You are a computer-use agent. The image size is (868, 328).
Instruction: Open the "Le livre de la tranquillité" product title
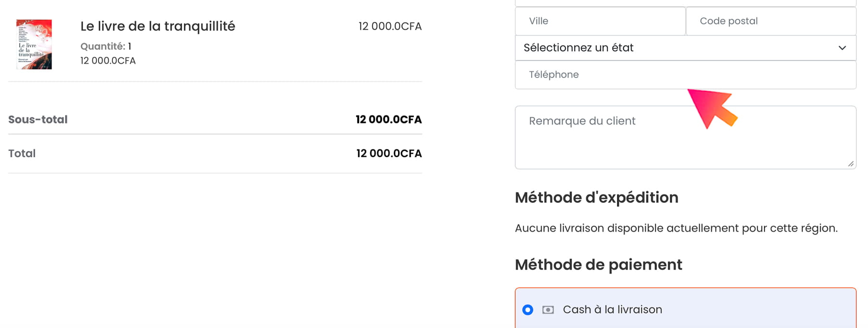(158, 26)
